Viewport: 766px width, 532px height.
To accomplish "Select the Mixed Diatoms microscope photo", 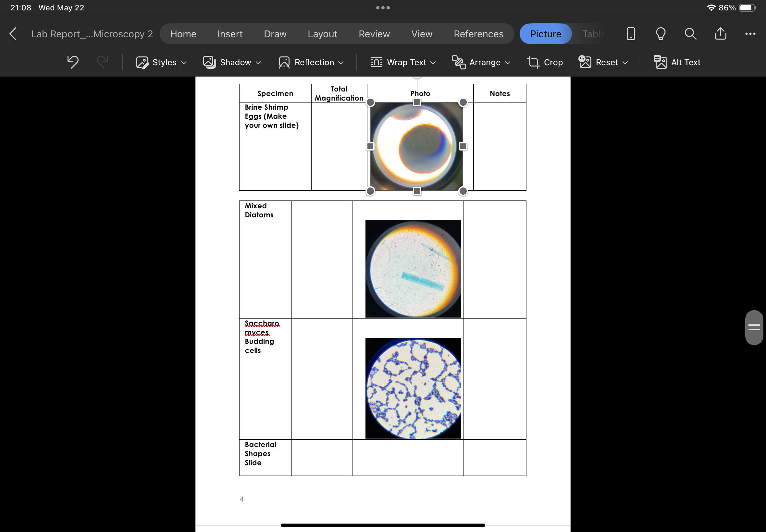I will (413, 269).
